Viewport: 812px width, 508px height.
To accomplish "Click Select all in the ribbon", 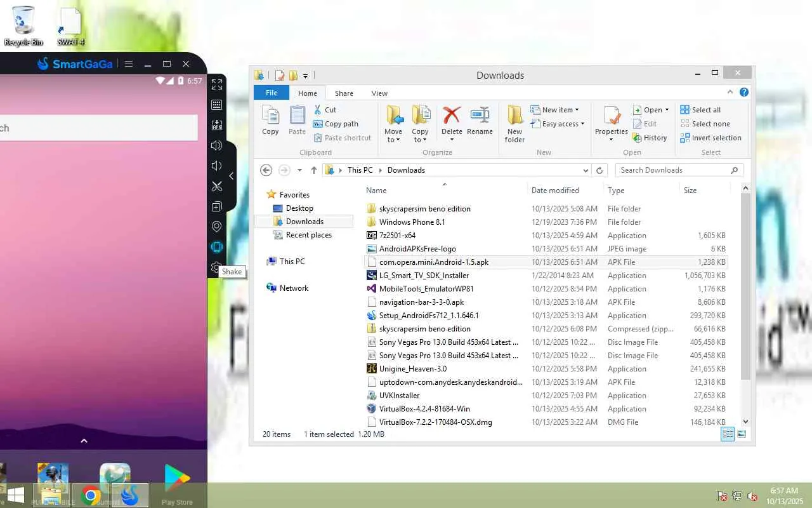I will tap(700, 110).
